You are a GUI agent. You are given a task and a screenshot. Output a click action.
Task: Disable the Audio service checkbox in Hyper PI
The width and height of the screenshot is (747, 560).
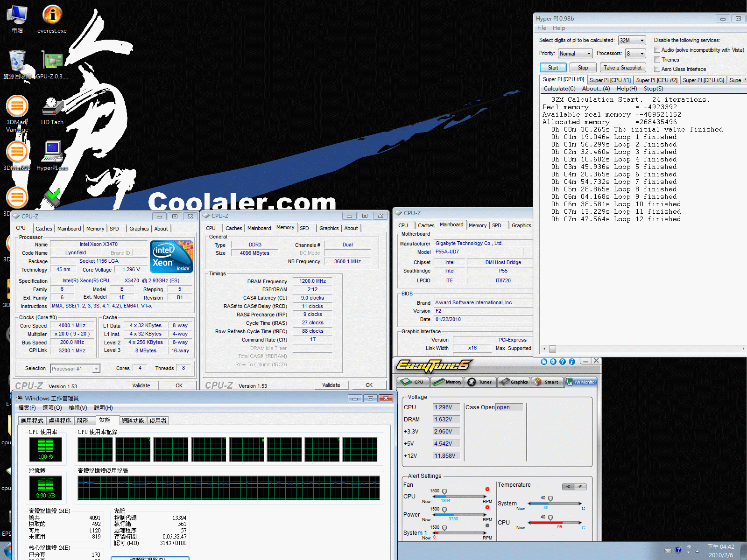657,50
